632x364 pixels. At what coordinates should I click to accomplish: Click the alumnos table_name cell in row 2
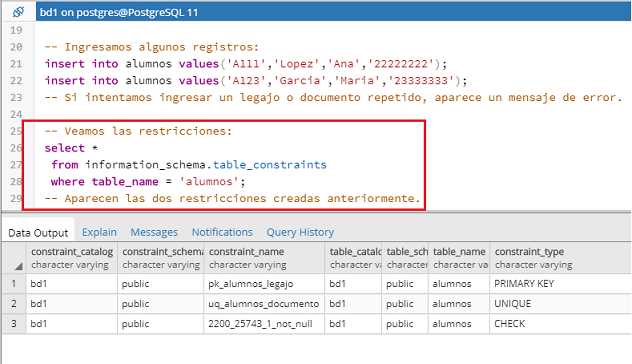coord(459,304)
